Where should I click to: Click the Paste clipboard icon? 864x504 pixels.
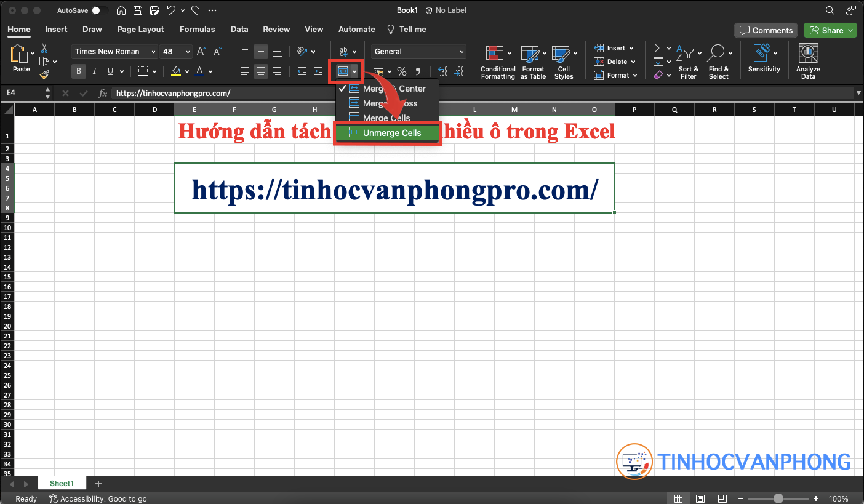(x=20, y=55)
